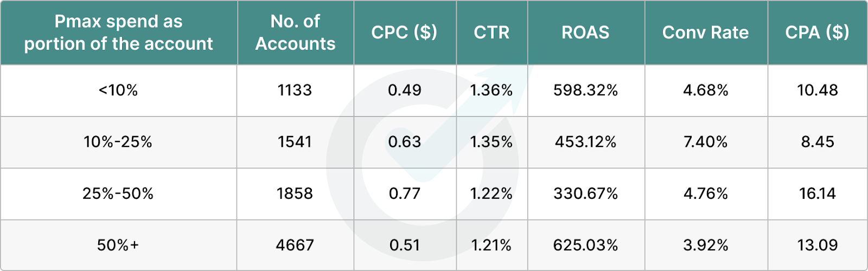Click the 'Pmax spend as portion' column header
Viewport: 868px width, 271px height.
click(118, 33)
